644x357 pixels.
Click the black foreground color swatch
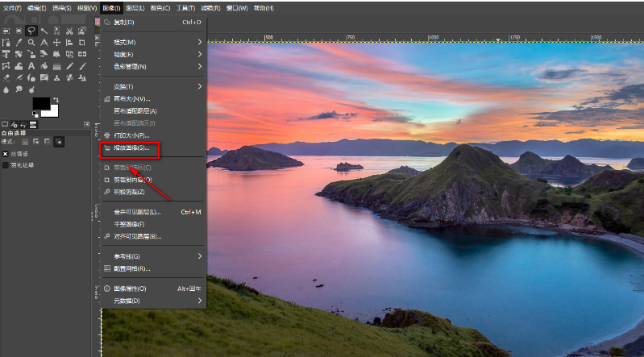click(39, 103)
